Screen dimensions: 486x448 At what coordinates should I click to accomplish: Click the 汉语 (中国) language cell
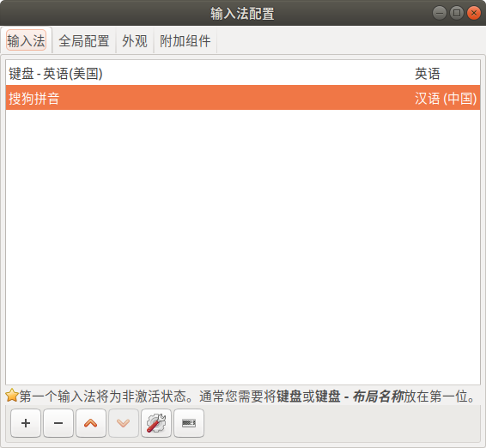click(446, 98)
